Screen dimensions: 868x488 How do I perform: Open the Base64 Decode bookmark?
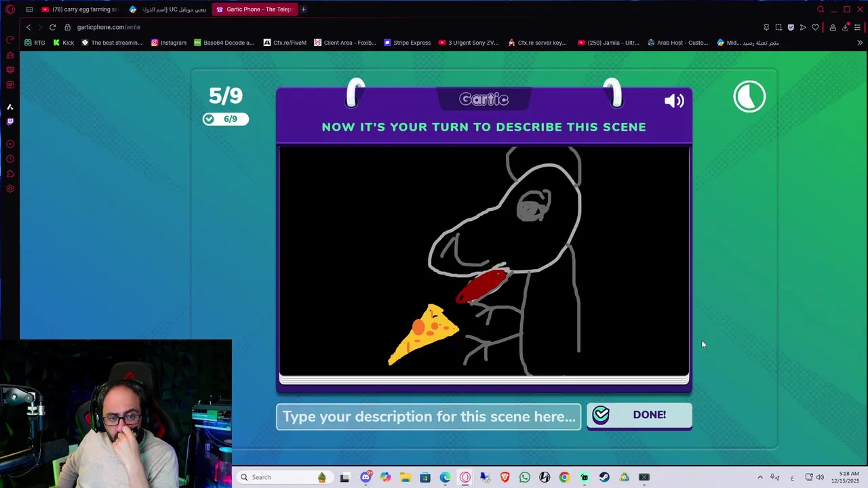pyautogui.click(x=224, y=43)
